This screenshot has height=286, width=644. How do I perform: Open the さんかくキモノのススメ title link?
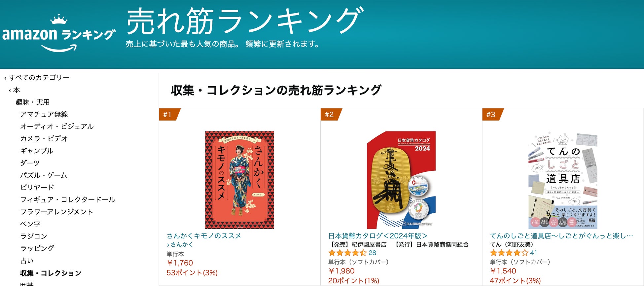tap(204, 235)
